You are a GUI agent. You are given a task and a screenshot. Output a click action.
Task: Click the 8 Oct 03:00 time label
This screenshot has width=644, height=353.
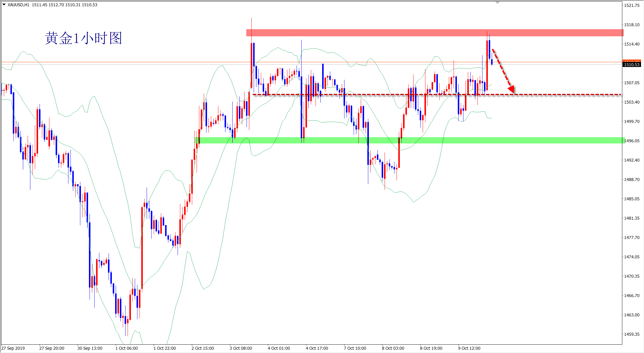[x=393, y=348]
